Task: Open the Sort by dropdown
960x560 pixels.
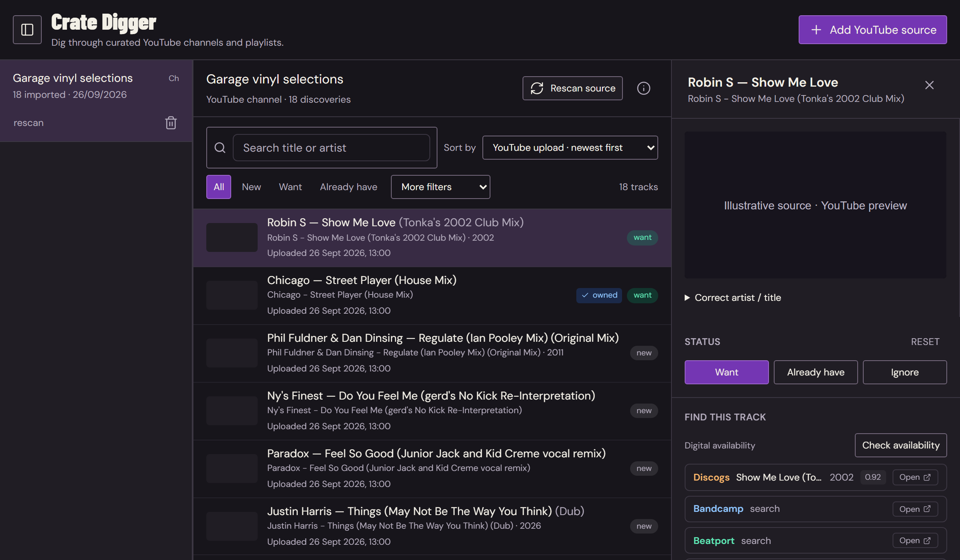Action: point(570,148)
